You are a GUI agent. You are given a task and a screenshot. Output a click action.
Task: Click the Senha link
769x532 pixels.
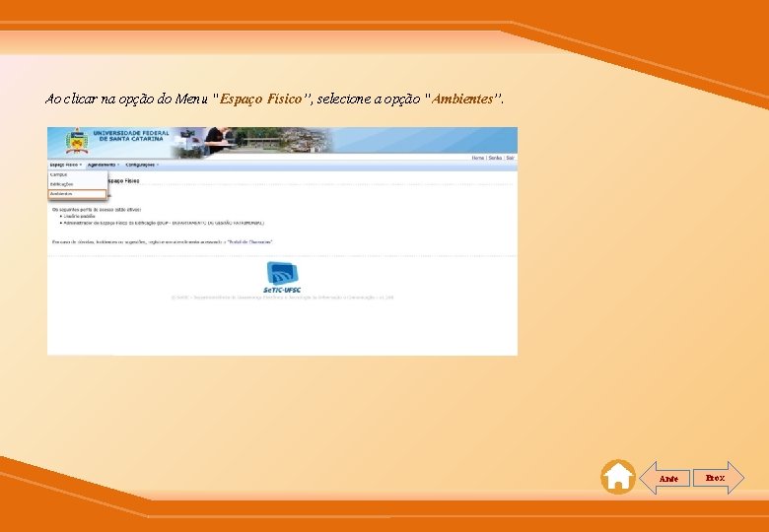tap(495, 158)
